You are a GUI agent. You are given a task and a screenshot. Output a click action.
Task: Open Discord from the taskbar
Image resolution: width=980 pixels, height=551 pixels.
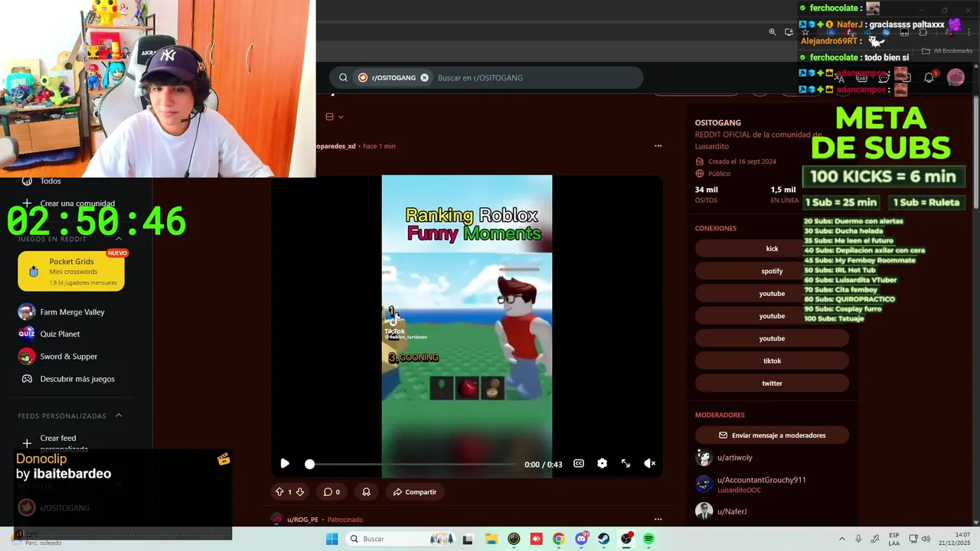[x=581, y=540]
